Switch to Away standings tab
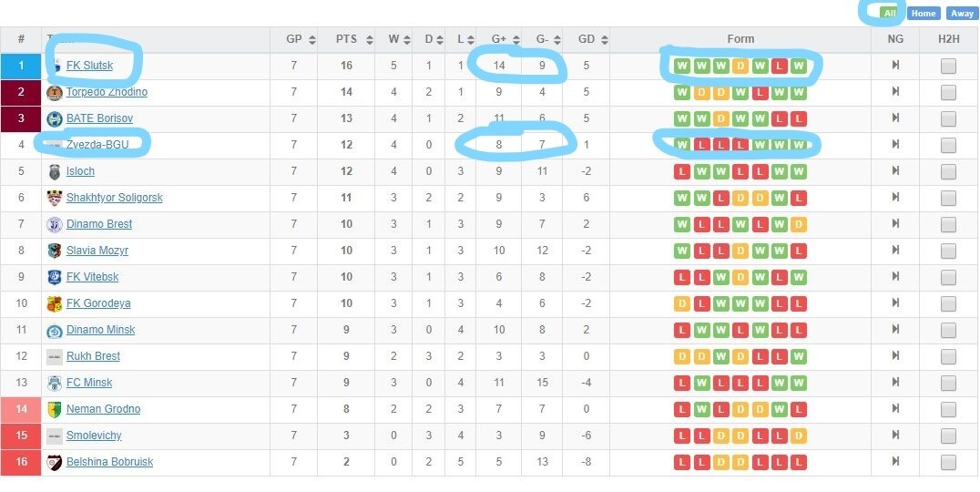This screenshot has height=492, width=980. (x=962, y=13)
